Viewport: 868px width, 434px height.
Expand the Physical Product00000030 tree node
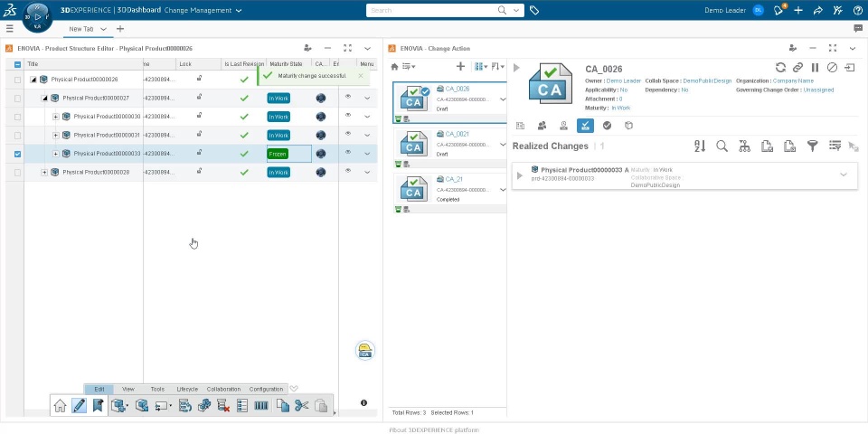pos(56,117)
